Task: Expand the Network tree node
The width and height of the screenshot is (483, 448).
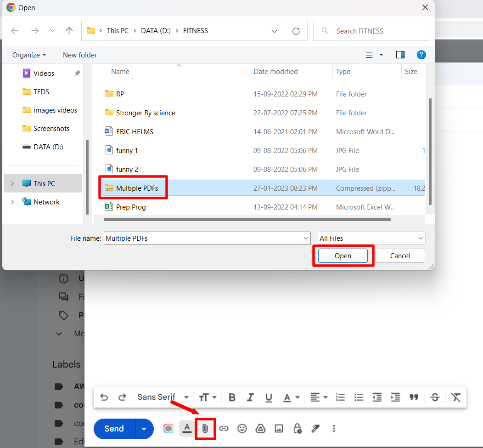Action: click(13, 202)
